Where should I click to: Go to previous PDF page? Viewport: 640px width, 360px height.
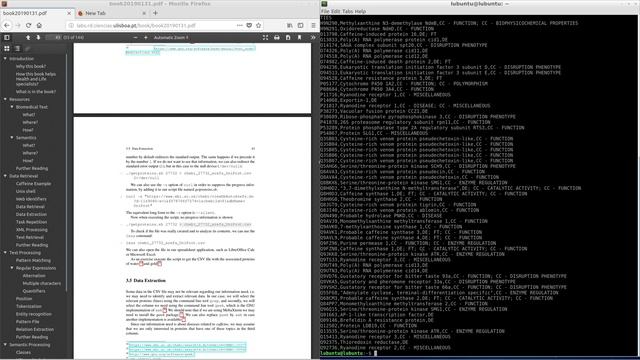click(28, 38)
